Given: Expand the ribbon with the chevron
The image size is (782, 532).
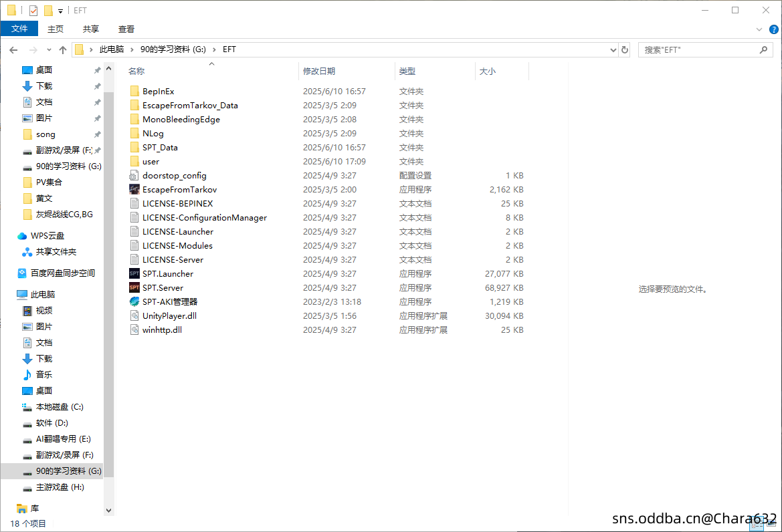Looking at the screenshot, I should (759, 29).
